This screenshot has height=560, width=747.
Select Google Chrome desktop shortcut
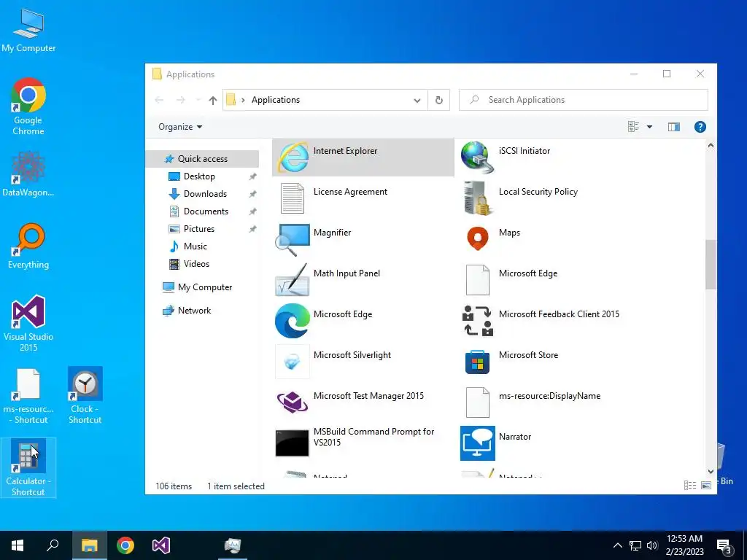coord(28,106)
